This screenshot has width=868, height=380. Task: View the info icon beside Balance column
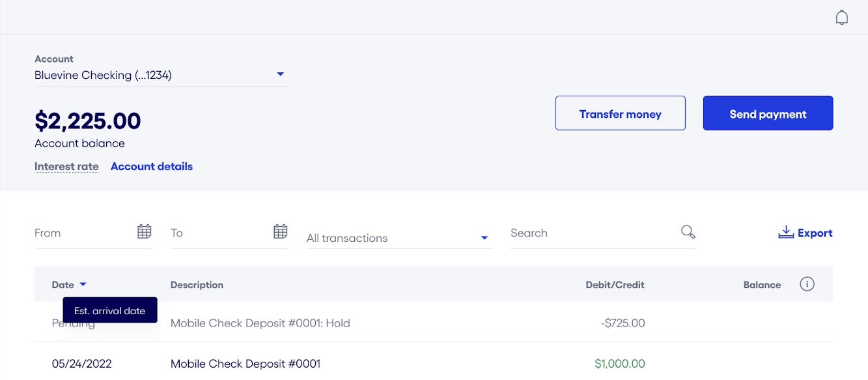(807, 284)
